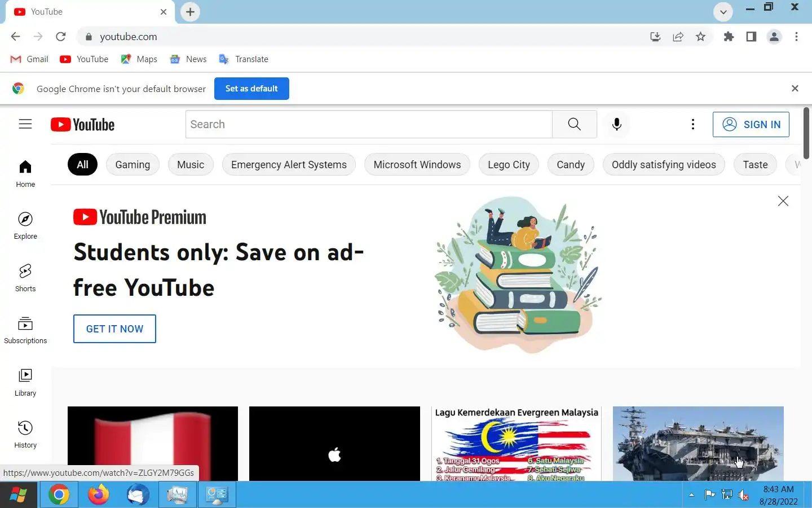Go to Home in sidebar
Image resolution: width=812 pixels, height=508 pixels.
tap(25, 174)
